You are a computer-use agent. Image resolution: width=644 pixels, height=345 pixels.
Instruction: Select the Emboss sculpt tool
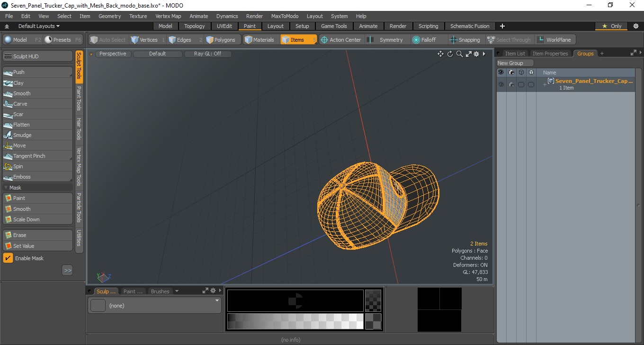37,177
